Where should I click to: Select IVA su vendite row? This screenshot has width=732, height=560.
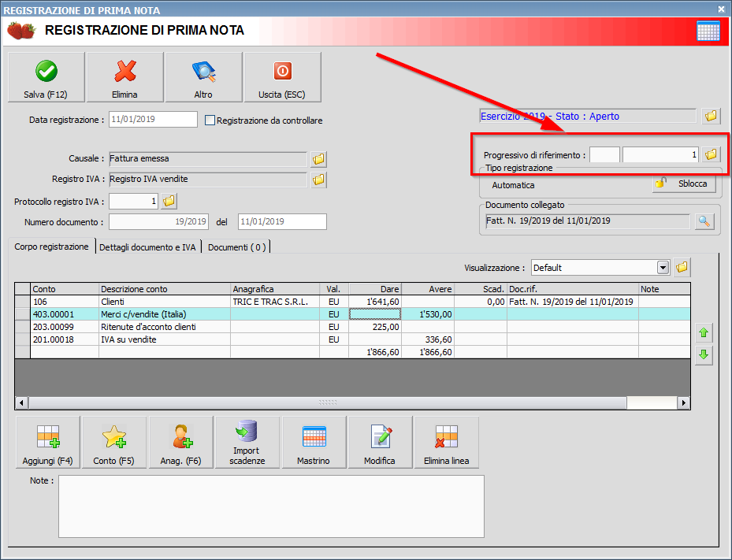[x=352, y=339]
